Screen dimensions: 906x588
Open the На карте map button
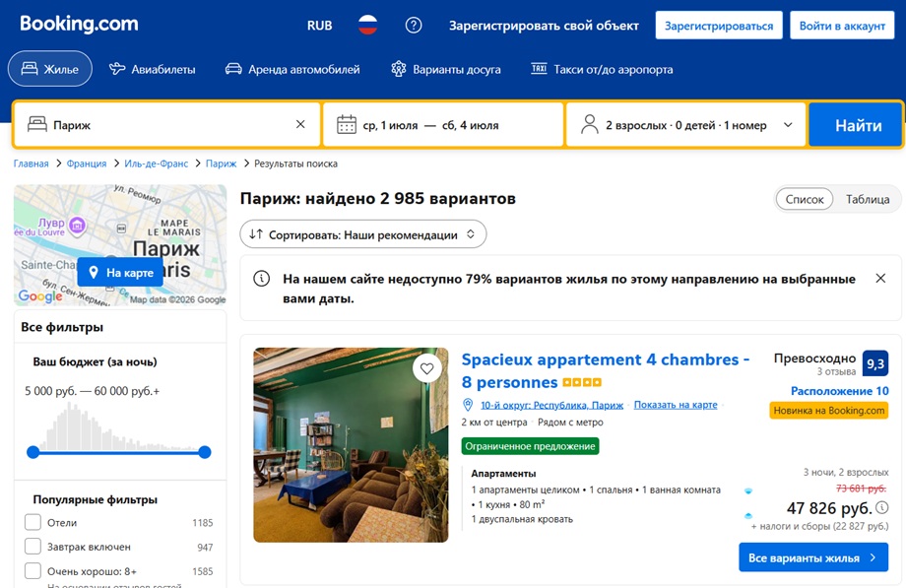tap(120, 272)
